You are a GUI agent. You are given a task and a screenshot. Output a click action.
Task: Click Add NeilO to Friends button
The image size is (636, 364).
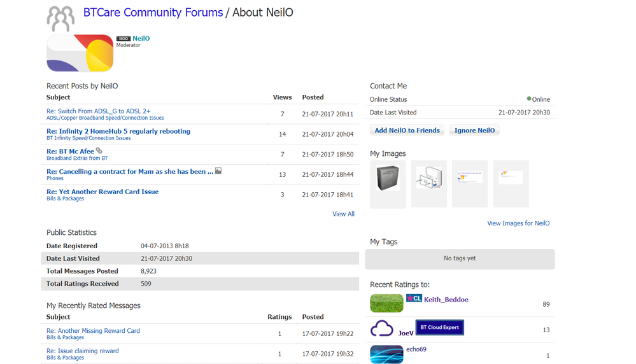[407, 130]
